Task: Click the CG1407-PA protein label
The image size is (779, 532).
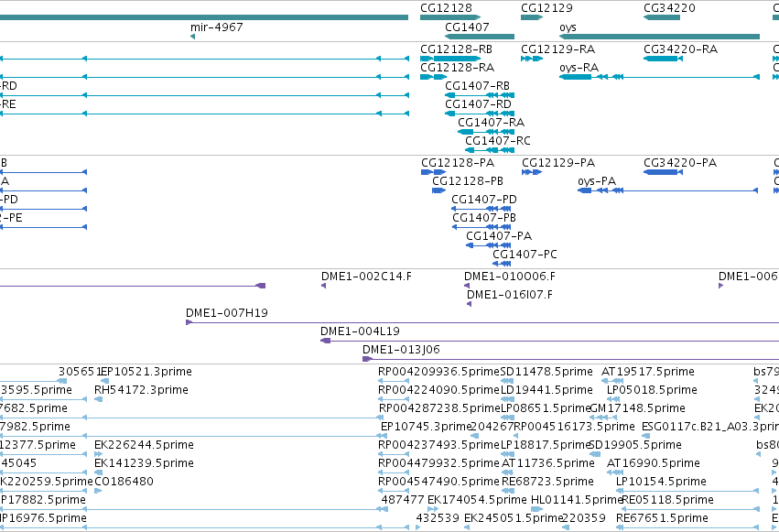Action: [x=498, y=236]
